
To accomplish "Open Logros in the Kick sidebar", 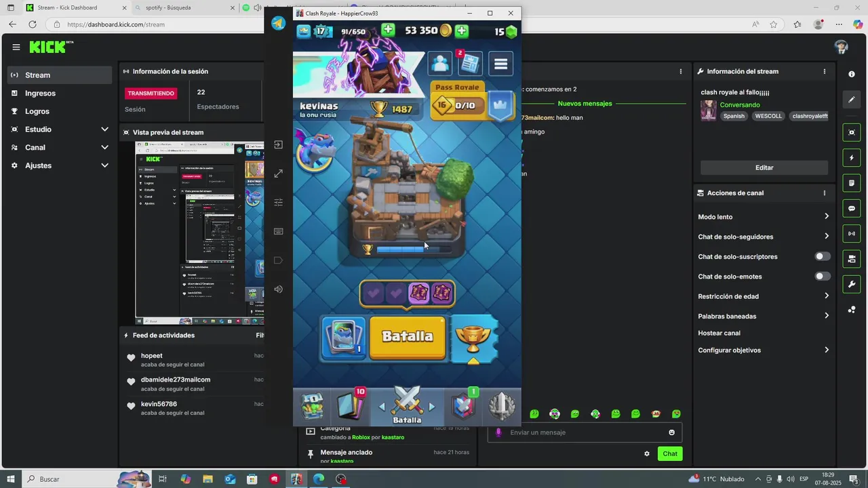I will (60, 111).
